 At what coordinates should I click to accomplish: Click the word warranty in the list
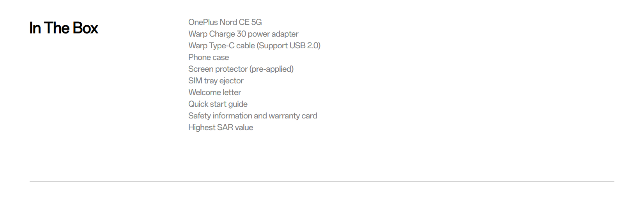coord(284,116)
